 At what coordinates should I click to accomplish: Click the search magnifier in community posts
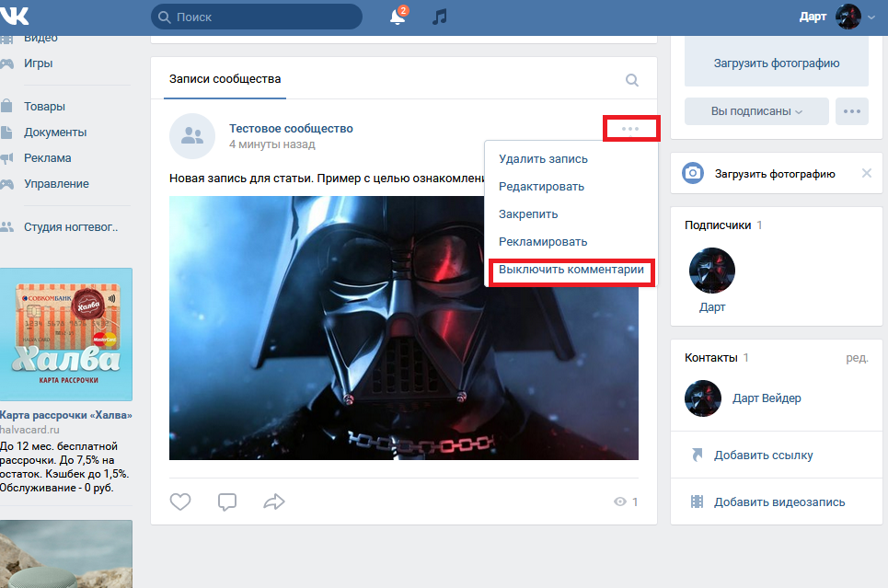click(x=632, y=80)
